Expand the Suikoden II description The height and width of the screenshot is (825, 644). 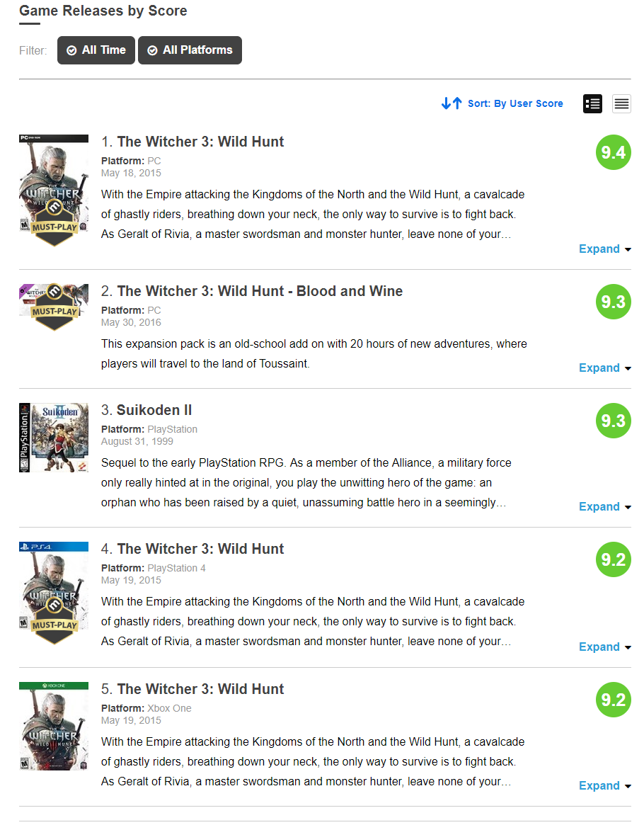[x=604, y=506]
